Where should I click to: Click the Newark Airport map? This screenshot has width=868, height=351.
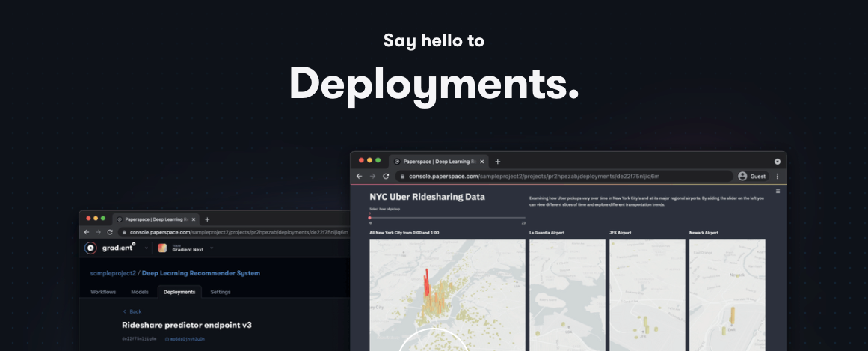tap(727, 295)
